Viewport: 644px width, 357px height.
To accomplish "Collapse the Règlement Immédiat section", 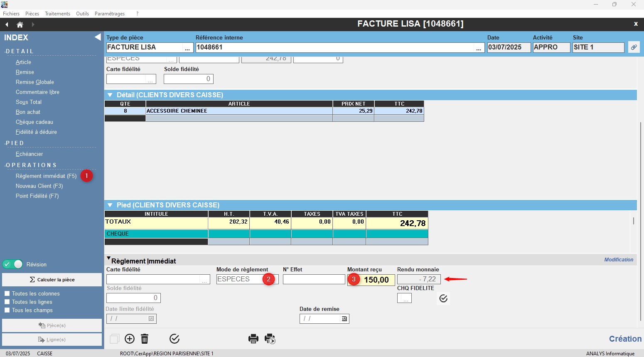I will point(109,259).
